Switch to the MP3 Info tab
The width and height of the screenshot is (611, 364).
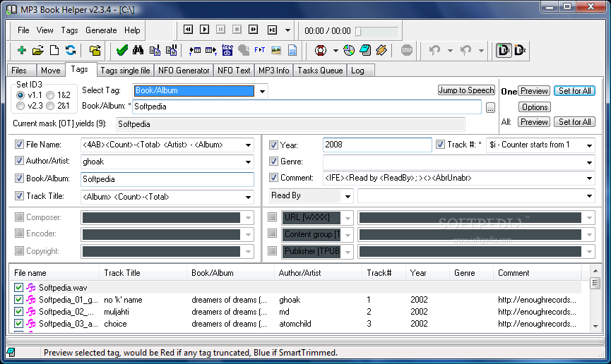274,71
